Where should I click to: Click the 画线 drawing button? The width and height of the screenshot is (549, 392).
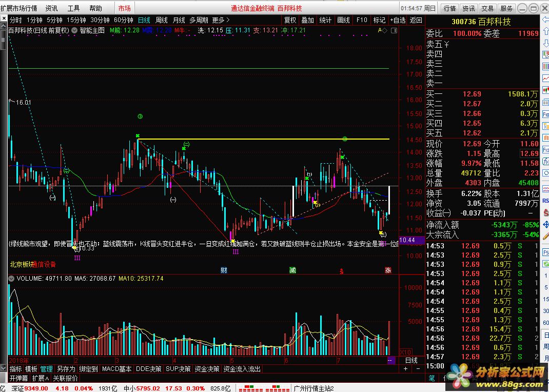(343, 20)
